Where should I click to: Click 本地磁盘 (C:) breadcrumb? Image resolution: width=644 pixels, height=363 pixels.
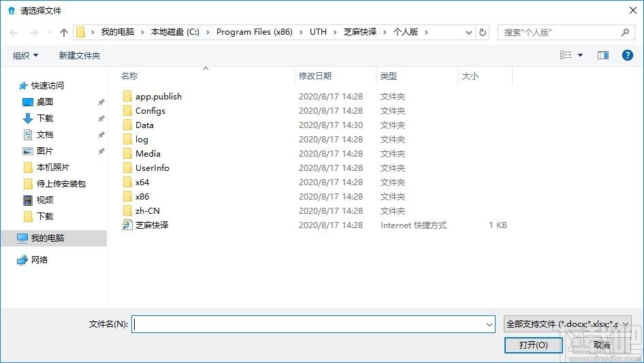click(x=175, y=32)
